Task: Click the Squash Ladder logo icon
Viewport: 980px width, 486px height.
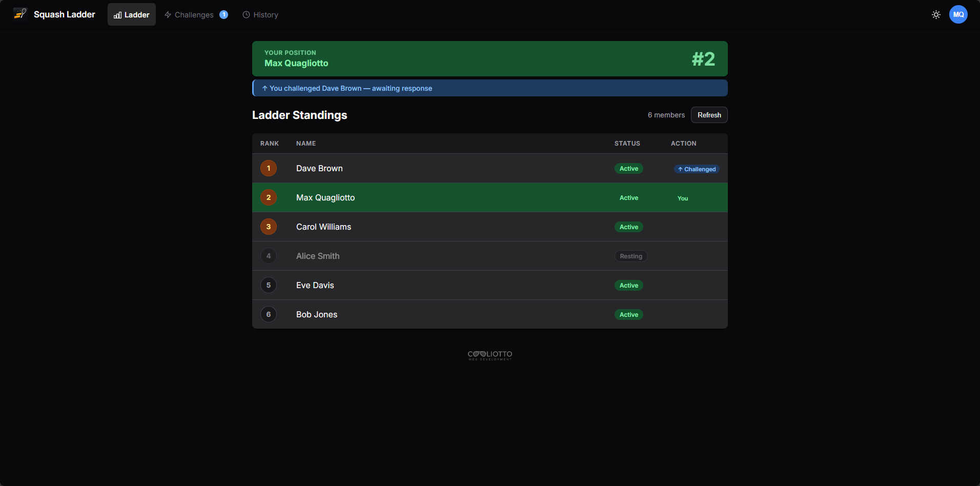Action: 19,14
